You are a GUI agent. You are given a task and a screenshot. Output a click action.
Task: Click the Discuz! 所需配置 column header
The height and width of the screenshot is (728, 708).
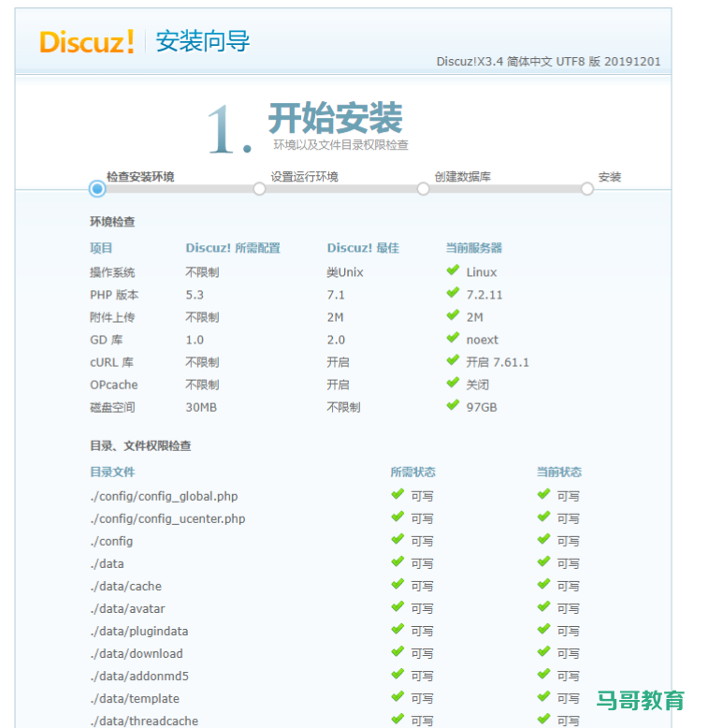pos(233,248)
